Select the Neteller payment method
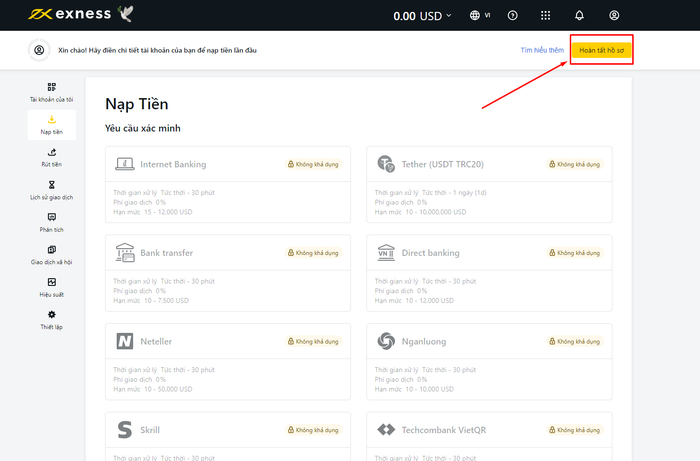 [x=228, y=361]
